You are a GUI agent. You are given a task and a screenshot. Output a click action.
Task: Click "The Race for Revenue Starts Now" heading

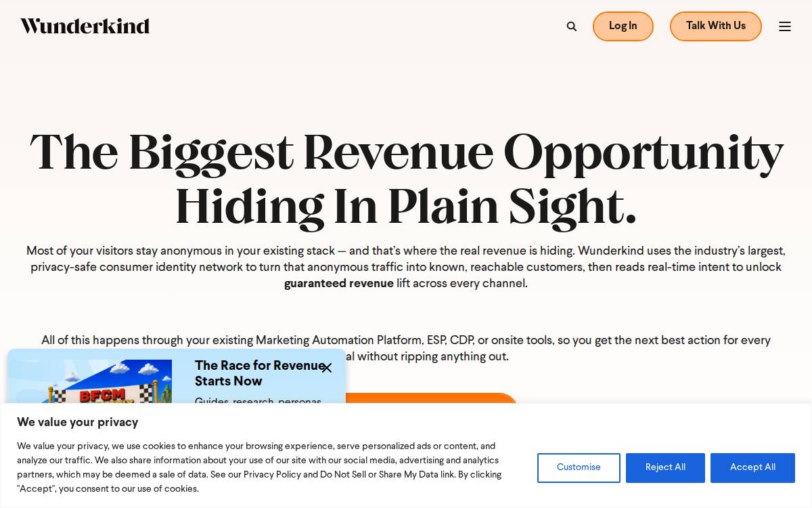(260, 373)
